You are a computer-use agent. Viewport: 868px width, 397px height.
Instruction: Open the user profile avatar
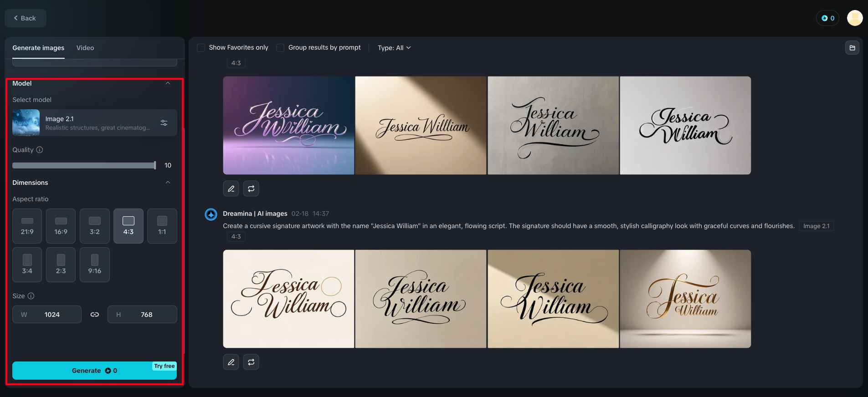855,18
